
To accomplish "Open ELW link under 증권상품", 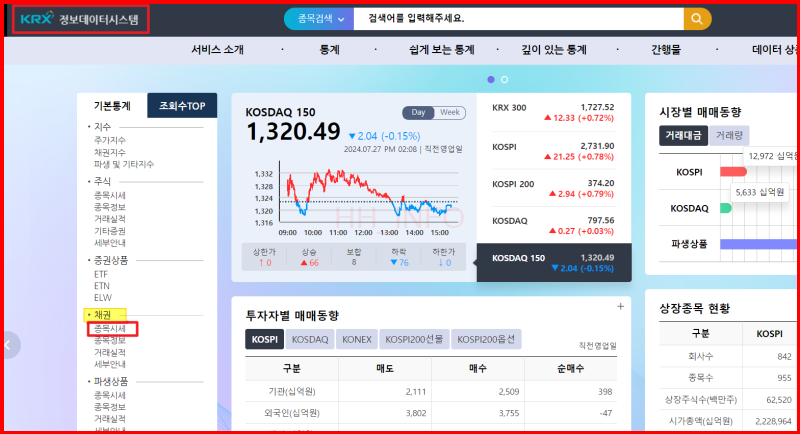I will coord(103,298).
